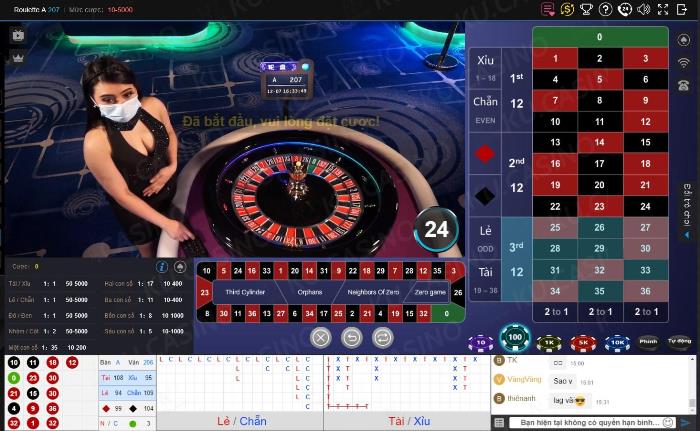Bet on black diamond
The image size is (700, 431).
pos(485,196)
